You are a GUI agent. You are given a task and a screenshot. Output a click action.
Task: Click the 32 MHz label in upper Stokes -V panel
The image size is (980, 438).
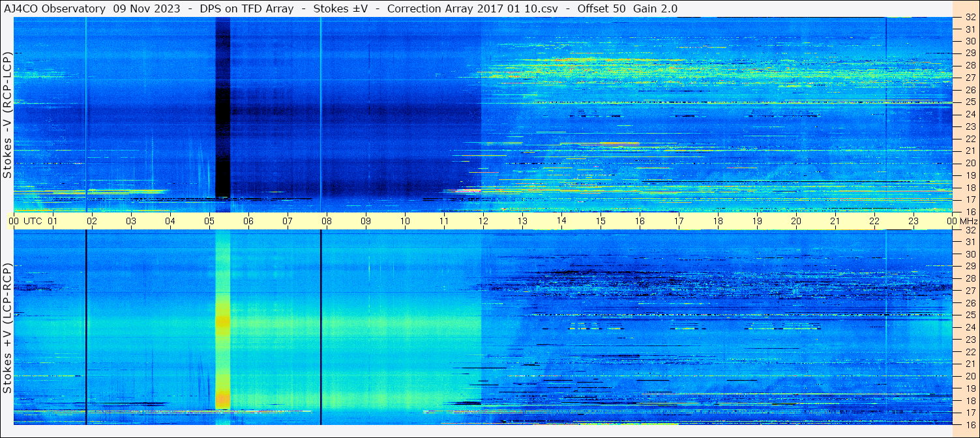970,18
